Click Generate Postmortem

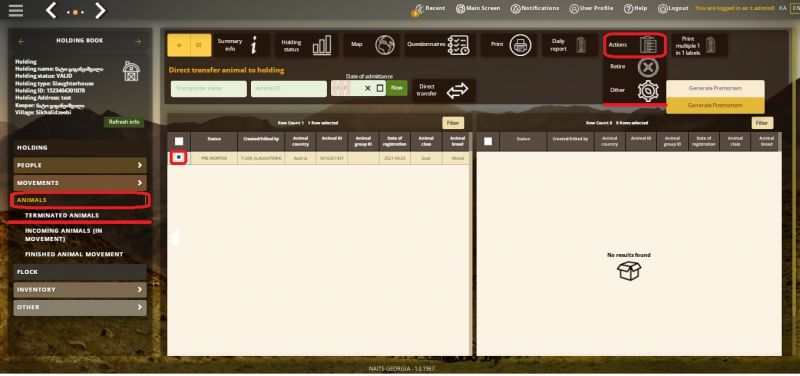(715, 105)
